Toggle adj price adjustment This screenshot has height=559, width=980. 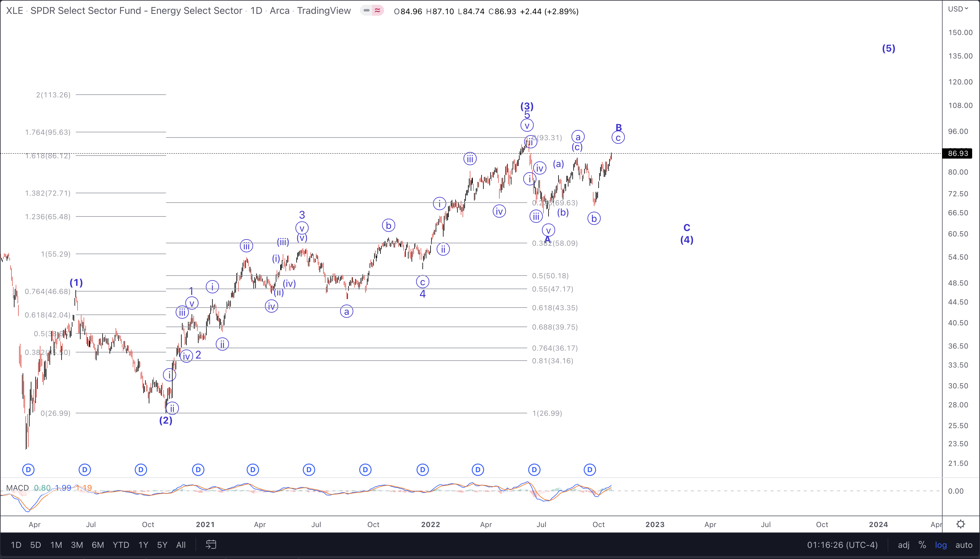pos(904,545)
